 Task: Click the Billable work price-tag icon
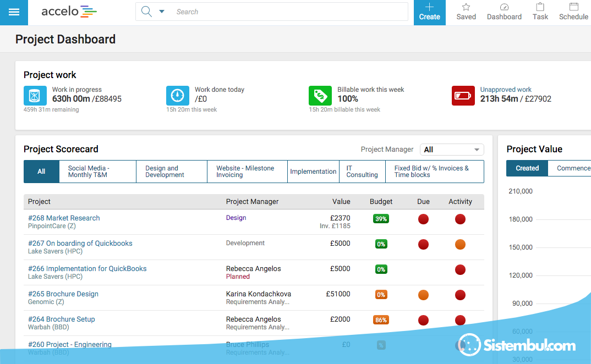click(320, 96)
